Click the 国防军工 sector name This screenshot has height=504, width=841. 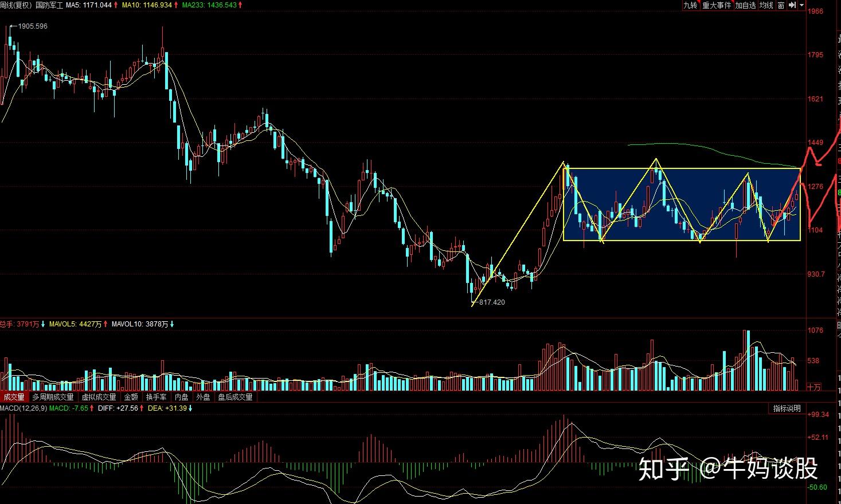point(49,5)
